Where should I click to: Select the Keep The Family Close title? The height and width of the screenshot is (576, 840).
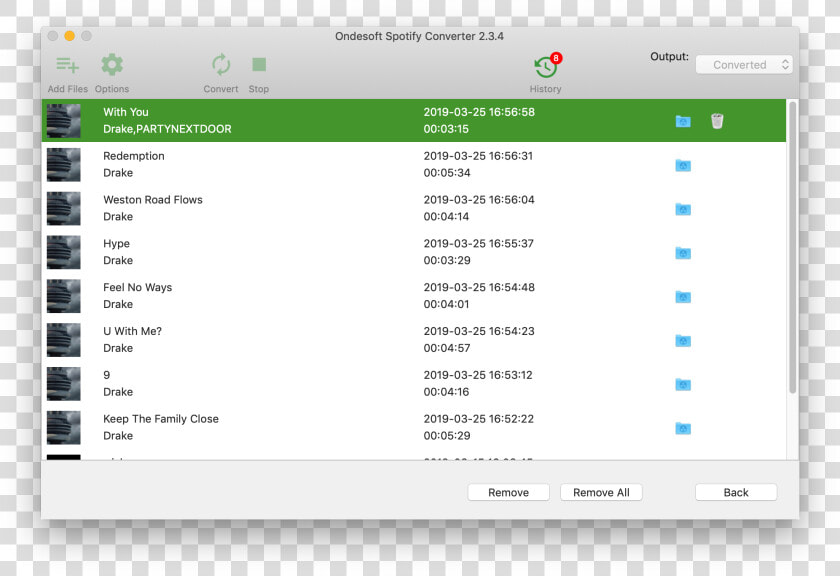(x=161, y=419)
